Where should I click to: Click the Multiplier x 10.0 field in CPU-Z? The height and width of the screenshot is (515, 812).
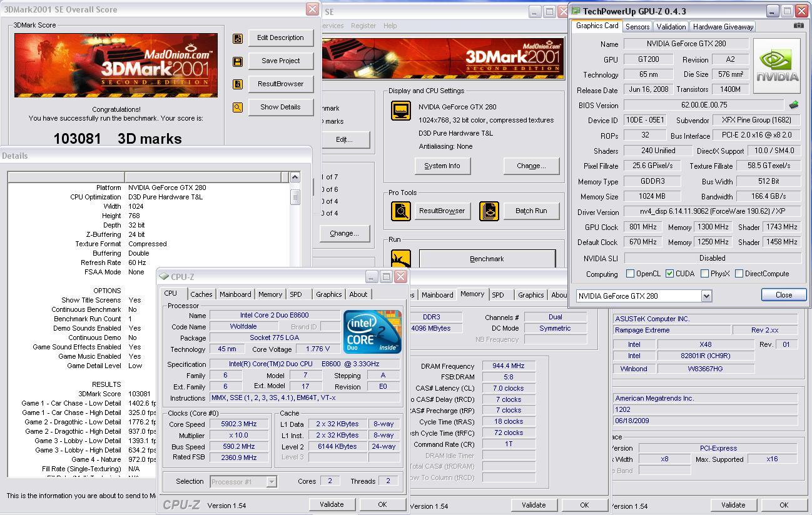pos(238,435)
